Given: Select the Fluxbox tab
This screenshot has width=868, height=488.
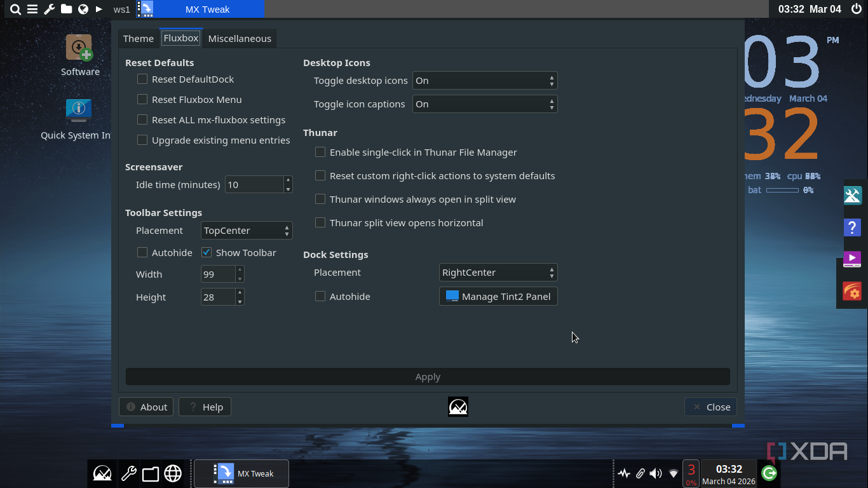Looking at the screenshot, I should coord(181,38).
